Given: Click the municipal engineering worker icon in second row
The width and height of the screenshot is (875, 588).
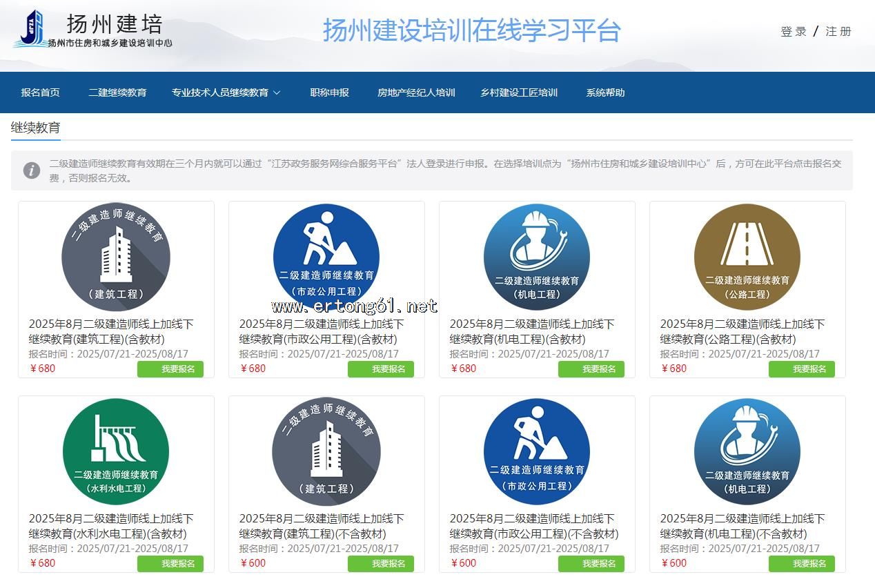Looking at the screenshot, I should [537, 451].
